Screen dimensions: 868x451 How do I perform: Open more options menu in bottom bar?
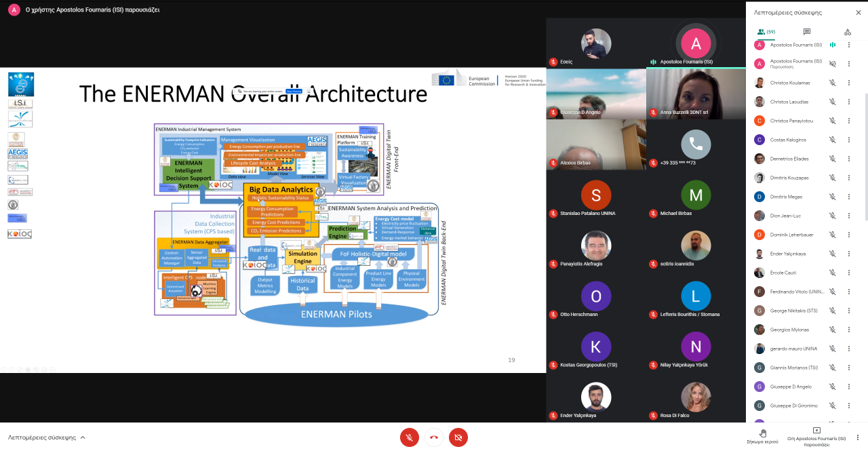[858, 437]
